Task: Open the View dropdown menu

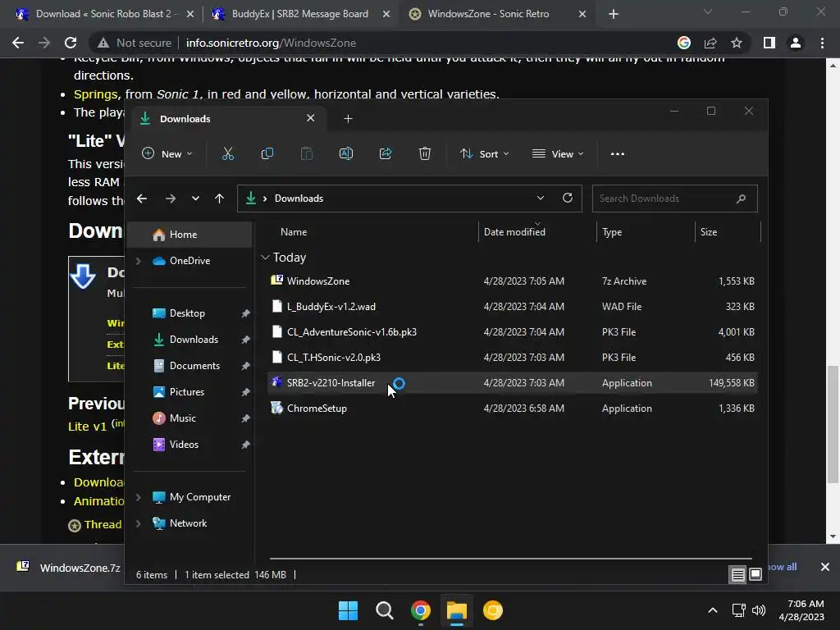Action: click(x=558, y=153)
